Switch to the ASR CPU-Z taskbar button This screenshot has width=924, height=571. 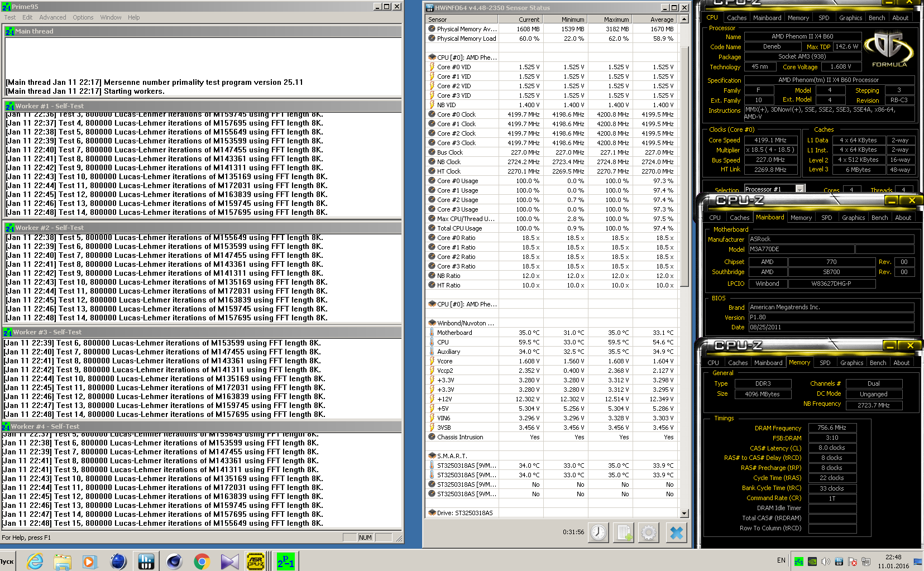pos(256,561)
